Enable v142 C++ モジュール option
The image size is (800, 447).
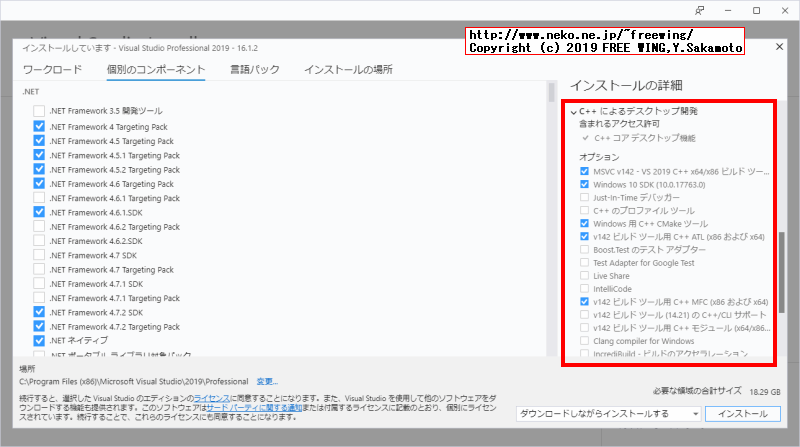[584, 328]
